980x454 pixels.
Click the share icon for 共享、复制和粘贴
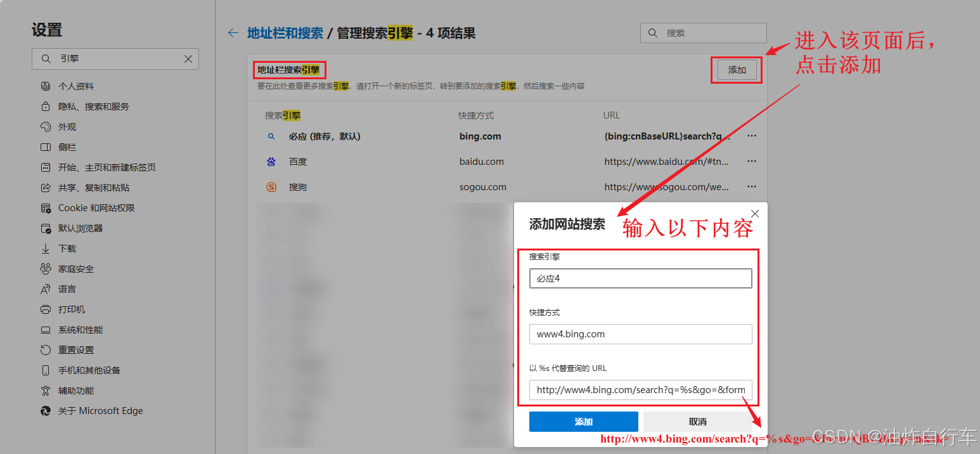pos(46,188)
